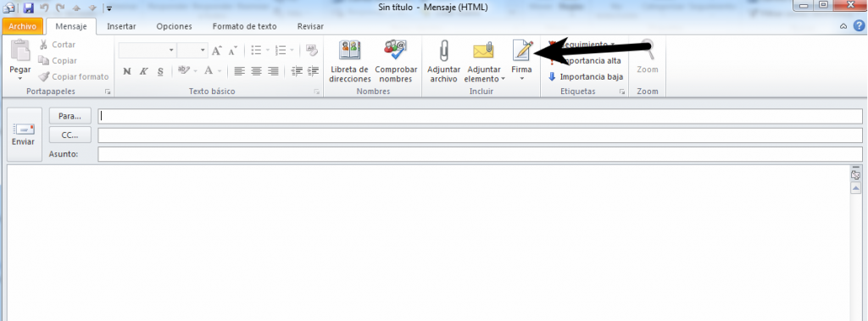868x321 pixels.
Task: Click the Redo arrow in quick access toolbar
Action: click(x=61, y=8)
